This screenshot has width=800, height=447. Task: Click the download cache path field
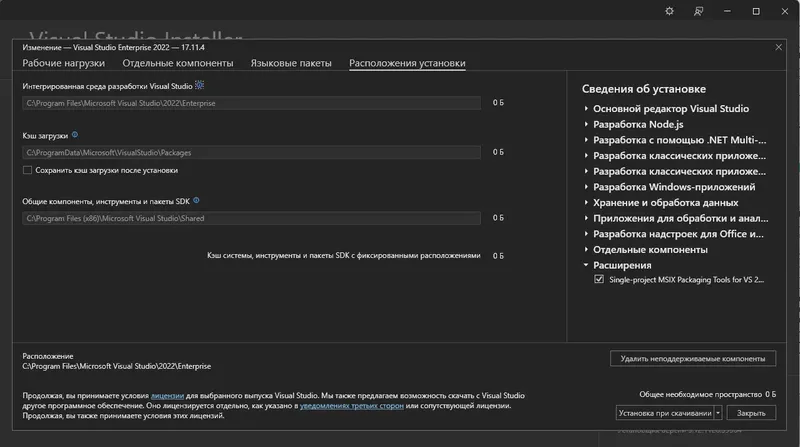coord(252,153)
